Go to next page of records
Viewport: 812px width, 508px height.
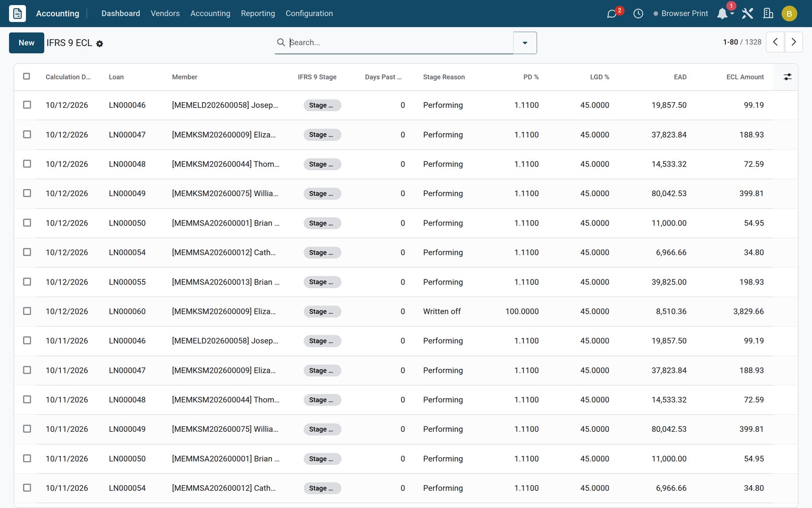coord(794,42)
